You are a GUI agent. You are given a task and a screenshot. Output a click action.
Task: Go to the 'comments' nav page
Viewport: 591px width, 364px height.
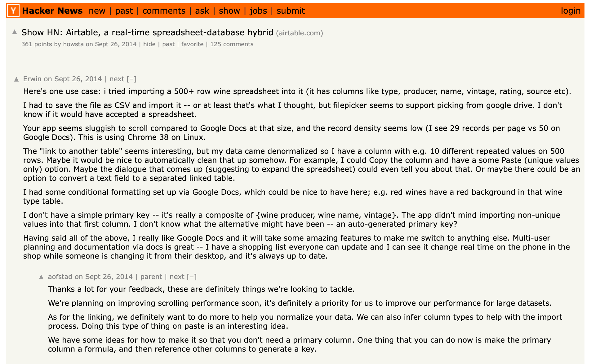(x=164, y=11)
